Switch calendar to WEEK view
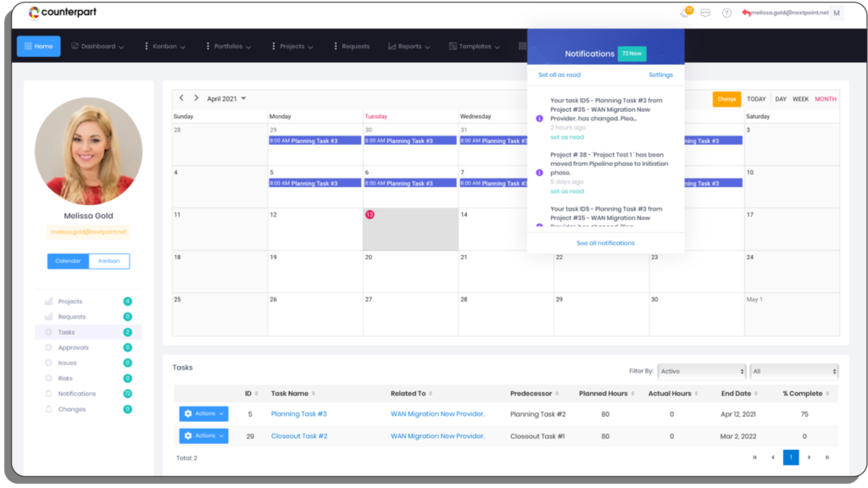The image size is (868, 488). click(800, 99)
